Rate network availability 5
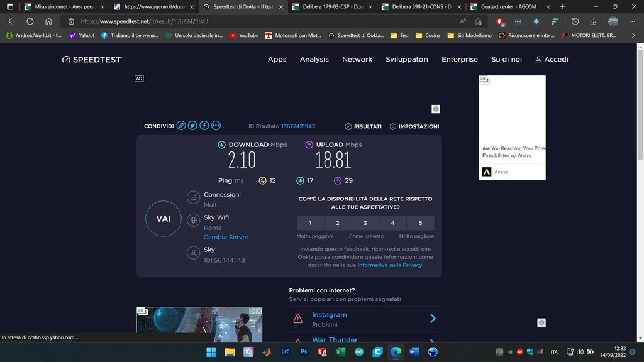Image resolution: width=644 pixels, height=362 pixels. pos(420,223)
